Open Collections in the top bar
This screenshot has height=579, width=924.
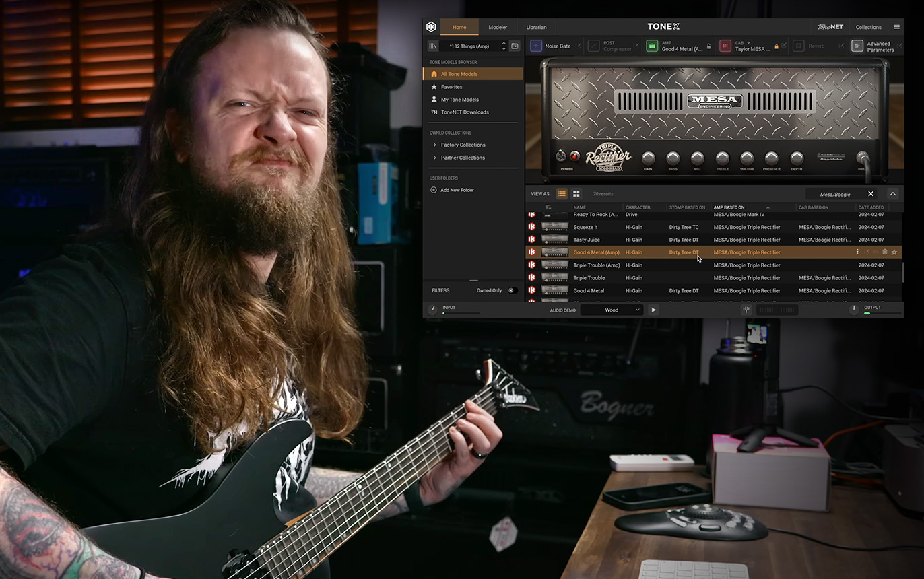pyautogui.click(x=868, y=27)
